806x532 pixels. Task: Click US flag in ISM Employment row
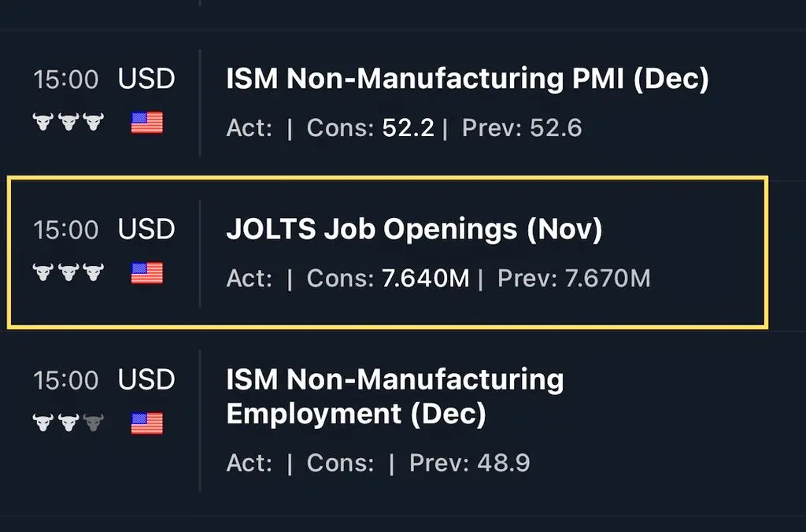tap(147, 423)
